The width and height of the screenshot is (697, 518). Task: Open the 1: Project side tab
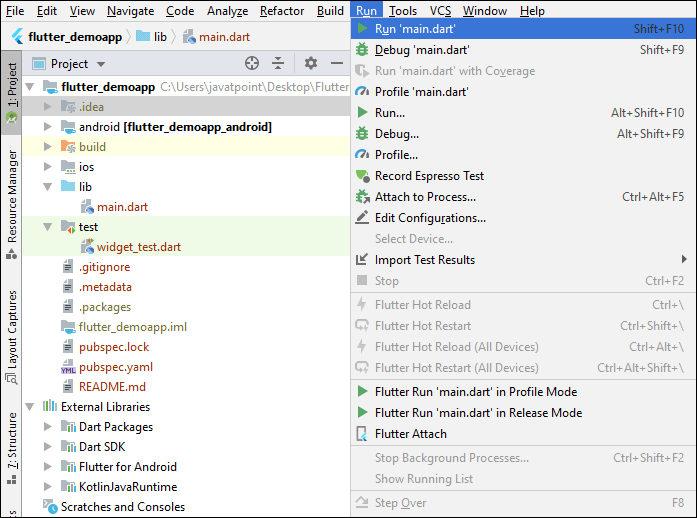click(x=12, y=92)
